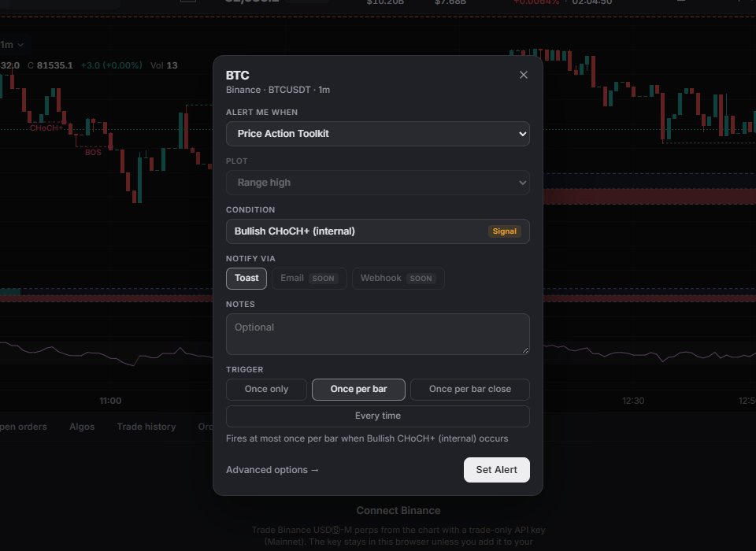Image resolution: width=756 pixels, height=551 pixels.
Task: Click the 11:00 time axis label
Action: pos(110,401)
